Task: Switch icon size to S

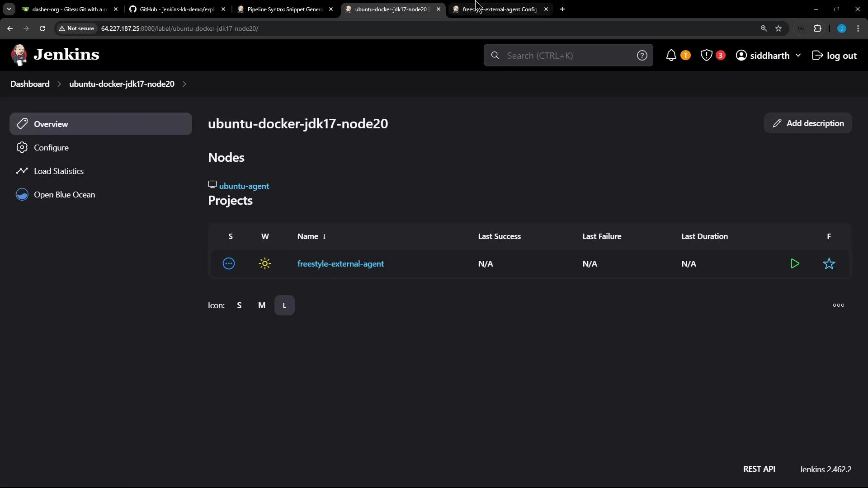Action: [x=239, y=305]
